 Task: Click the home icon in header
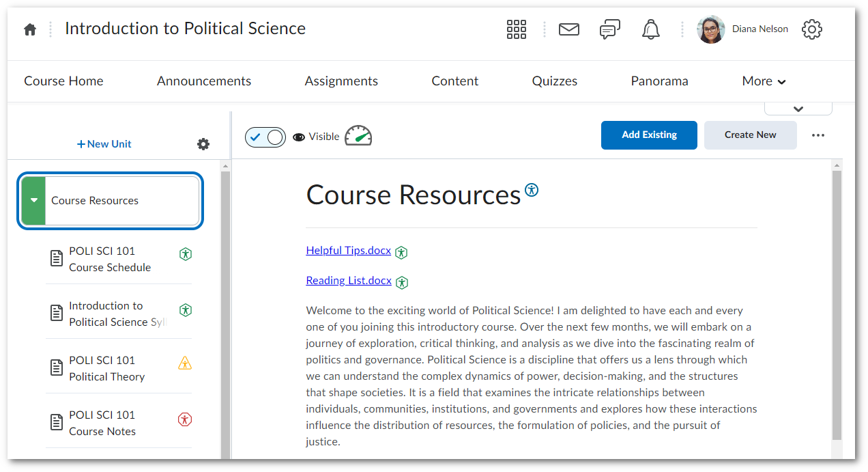coord(30,29)
